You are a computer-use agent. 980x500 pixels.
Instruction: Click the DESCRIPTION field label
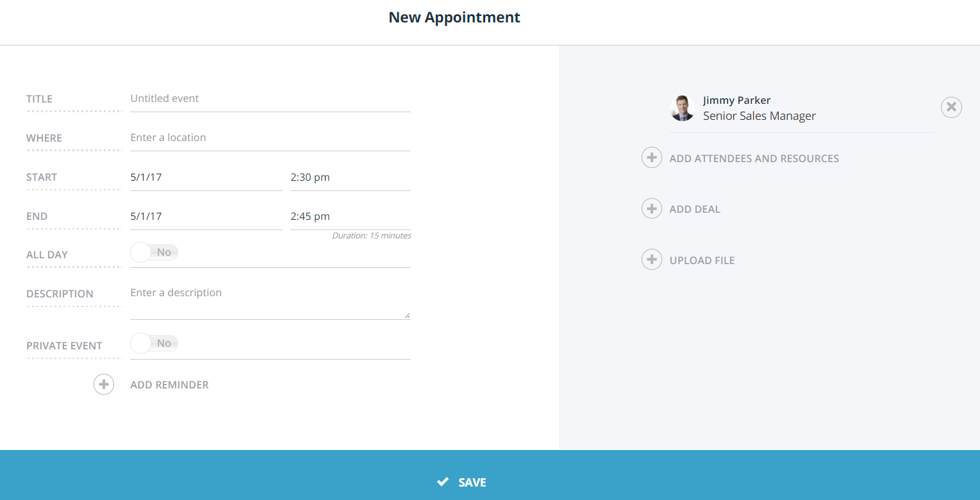(x=60, y=294)
